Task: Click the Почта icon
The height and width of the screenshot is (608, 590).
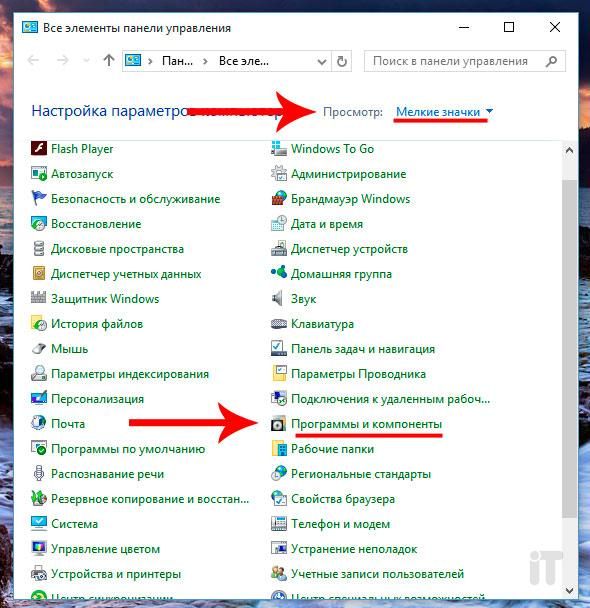Action: pyautogui.click(x=39, y=423)
